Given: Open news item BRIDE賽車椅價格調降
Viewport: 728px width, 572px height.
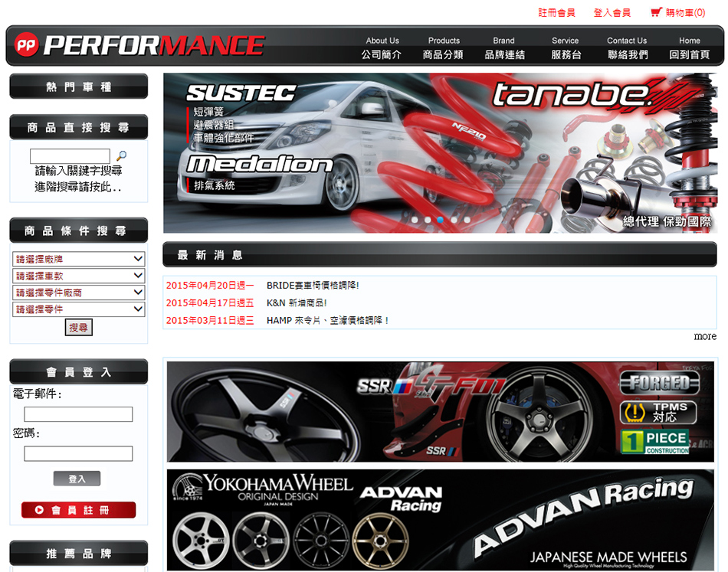Looking at the screenshot, I should click(x=313, y=286).
